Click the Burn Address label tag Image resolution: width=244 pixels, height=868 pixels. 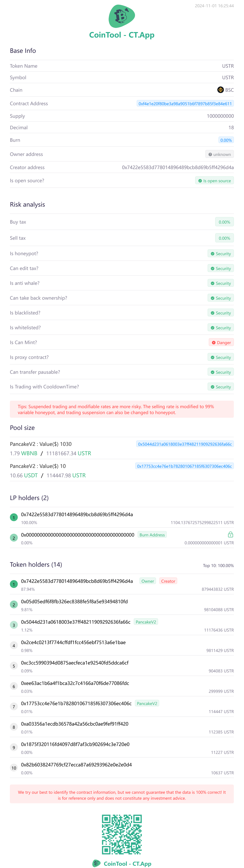[152, 535]
